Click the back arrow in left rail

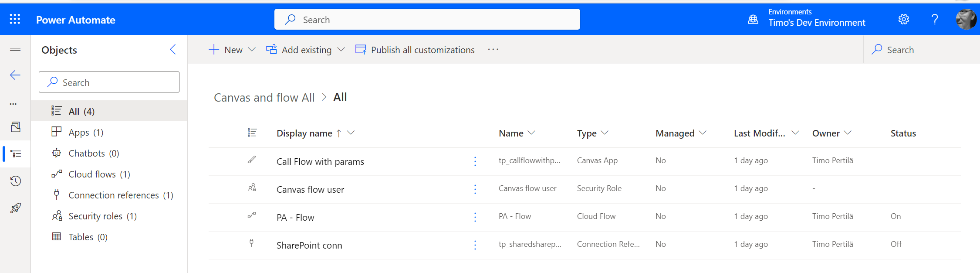[x=15, y=75]
